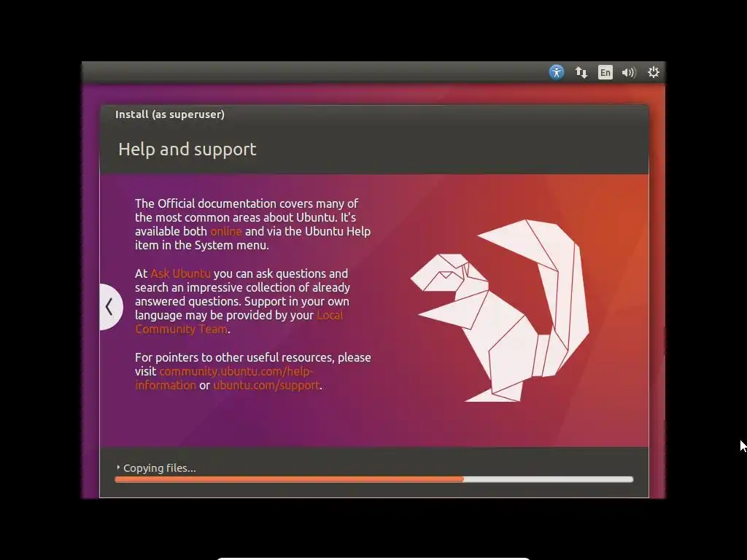This screenshot has width=747, height=560.
Task: Follow the 'online' documentation link
Action: (x=226, y=231)
